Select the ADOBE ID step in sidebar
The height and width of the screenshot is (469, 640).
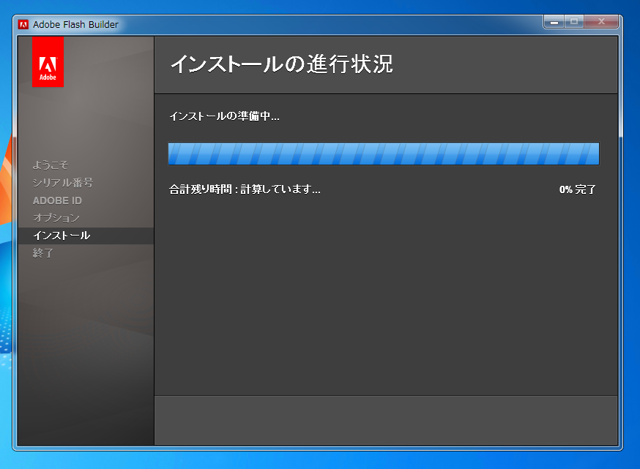(57, 200)
